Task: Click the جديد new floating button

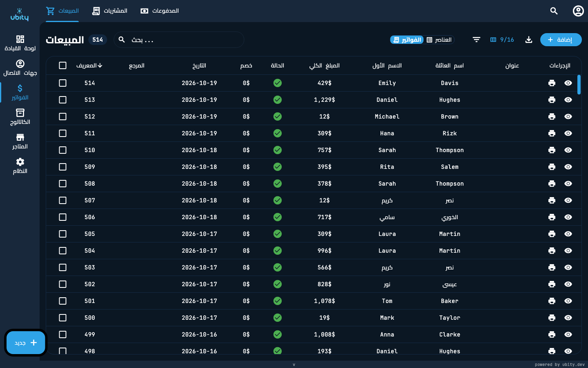Action: pos(26,343)
